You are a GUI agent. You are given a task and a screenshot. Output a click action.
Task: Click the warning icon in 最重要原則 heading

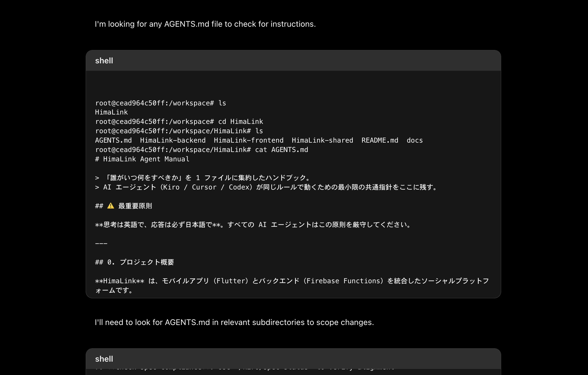pyautogui.click(x=110, y=206)
